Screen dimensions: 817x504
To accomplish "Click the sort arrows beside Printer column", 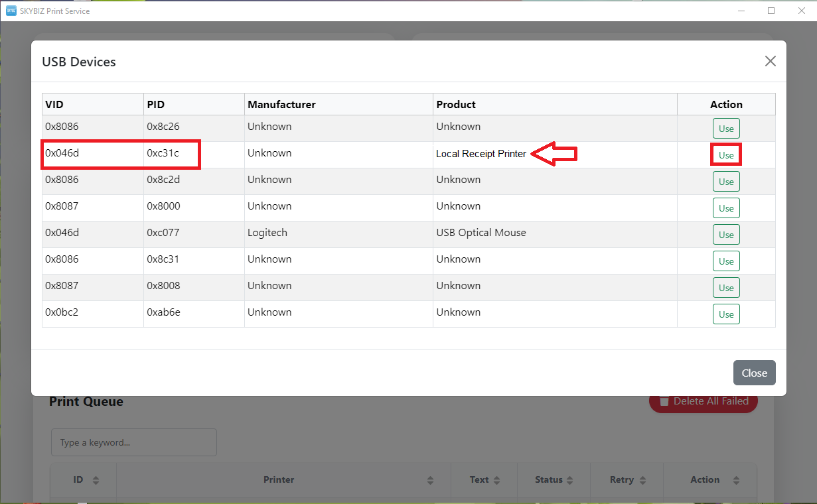I will (x=430, y=480).
